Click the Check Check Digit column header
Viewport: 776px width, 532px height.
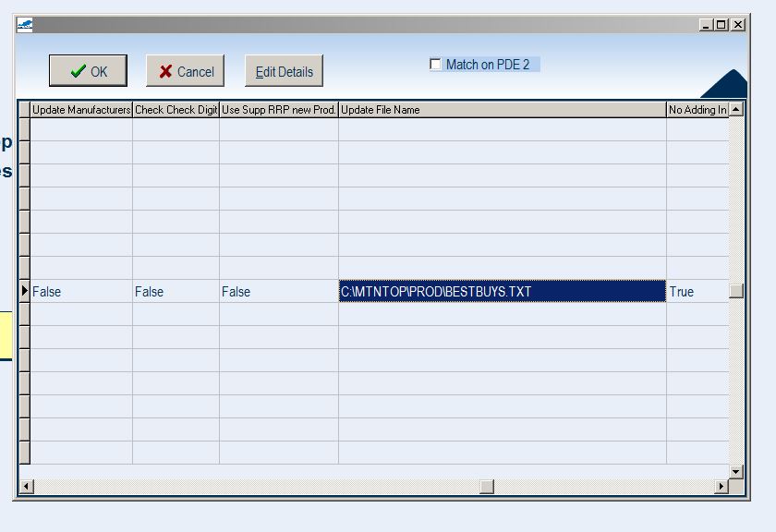pos(176,110)
